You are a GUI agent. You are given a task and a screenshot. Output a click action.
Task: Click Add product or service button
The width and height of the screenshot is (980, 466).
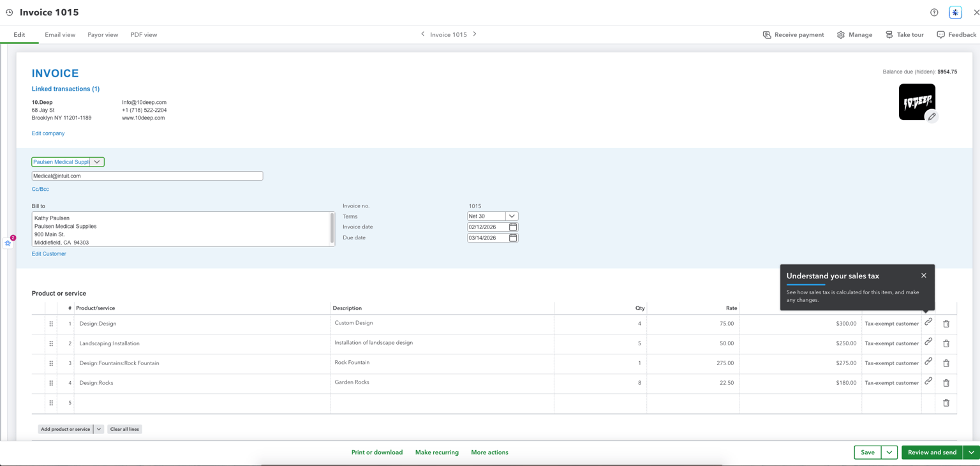(x=66, y=429)
